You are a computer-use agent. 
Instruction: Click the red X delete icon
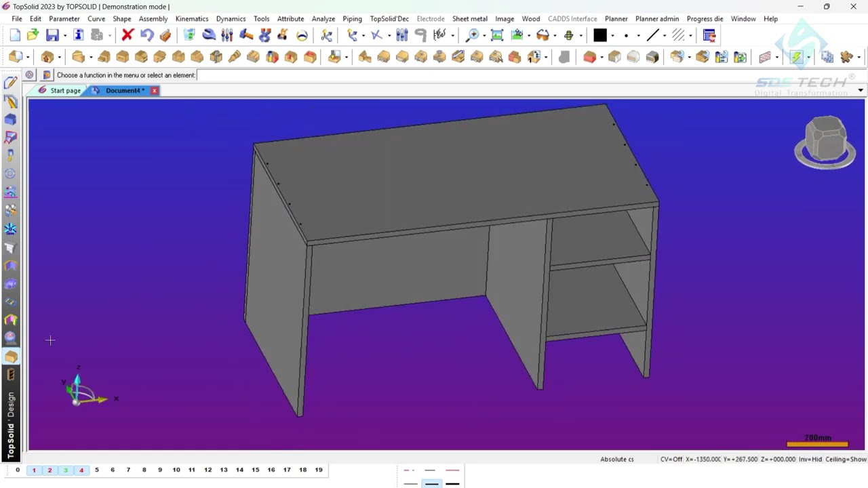coord(127,35)
